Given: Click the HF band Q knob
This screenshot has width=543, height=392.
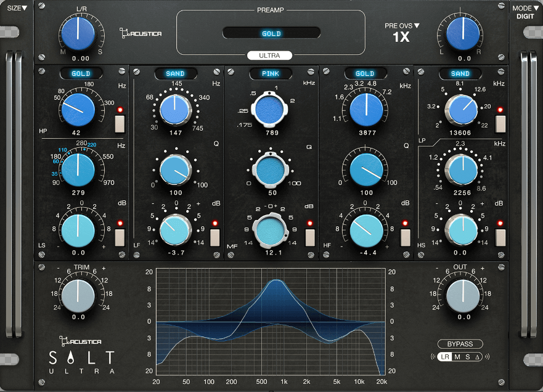Looking at the screenshot, I should pyautogui.click(x=366, y=170).
